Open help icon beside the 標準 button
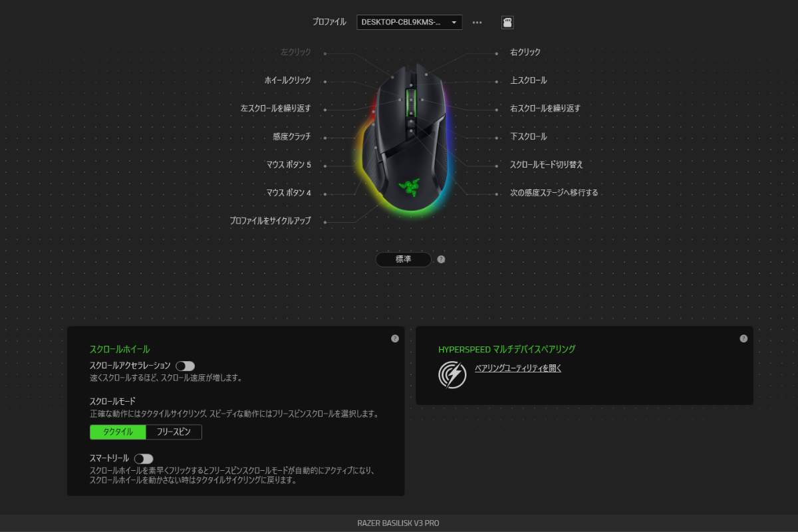The image size is (798, 532). click(x=441, y=259)
